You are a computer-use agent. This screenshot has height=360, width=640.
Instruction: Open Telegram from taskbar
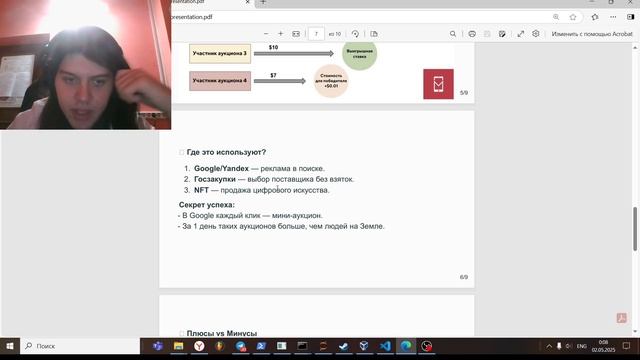tap(240, 346)
